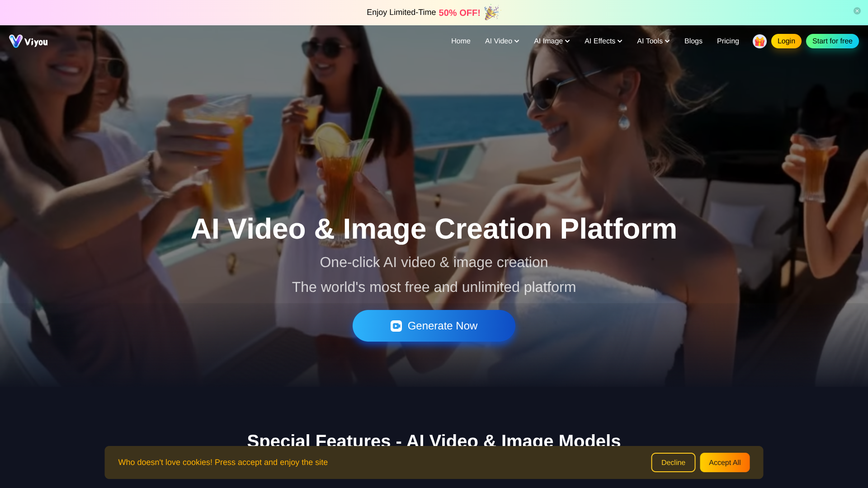Expand the AI Video dropdown

(x=502, y=41)
